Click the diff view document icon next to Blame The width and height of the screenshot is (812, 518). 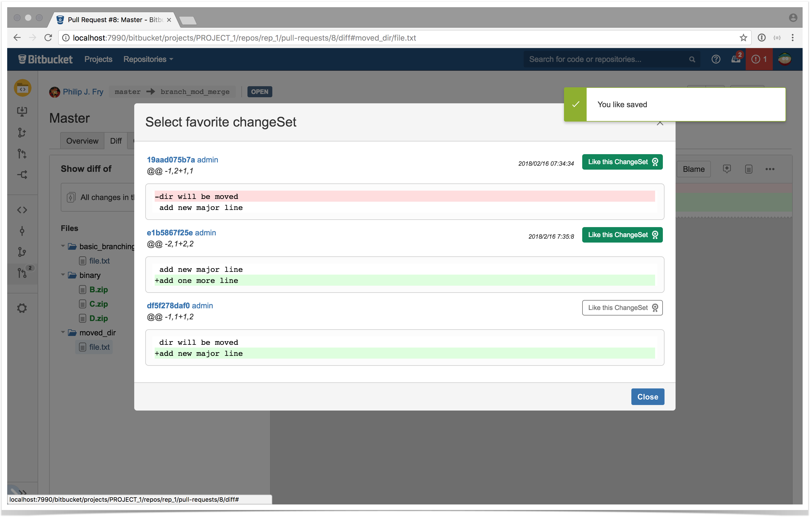[x=748, y=169]
